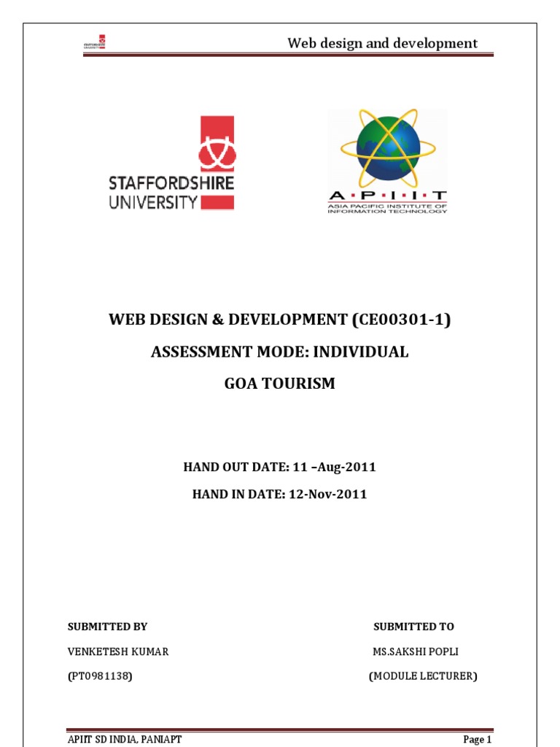The image size is (560, 747).
Task: Click the small Staffordshire logo in the header
Action: point(95,42)
